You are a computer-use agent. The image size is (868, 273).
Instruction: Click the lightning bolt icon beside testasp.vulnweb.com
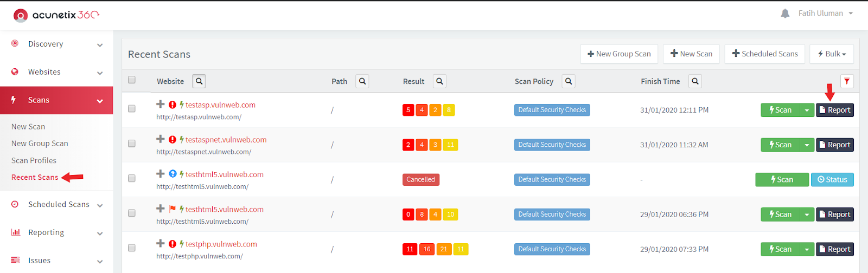(x=182, y=105)
